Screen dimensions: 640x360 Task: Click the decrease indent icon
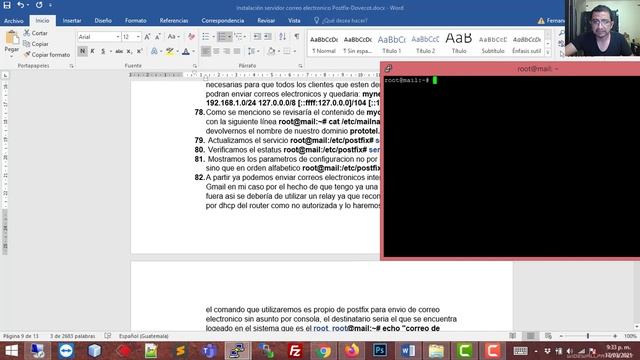[x=257, y=37]
